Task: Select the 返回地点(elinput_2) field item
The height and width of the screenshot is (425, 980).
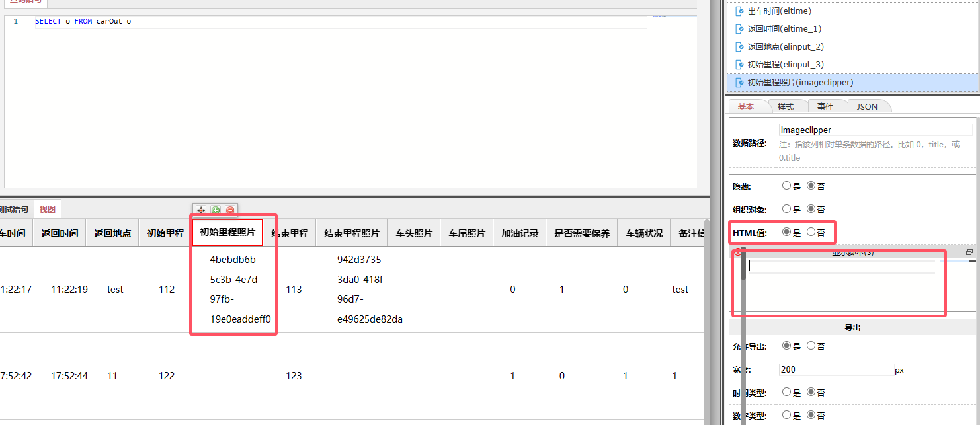Action: pyautogui.click(x=852, y=47)
